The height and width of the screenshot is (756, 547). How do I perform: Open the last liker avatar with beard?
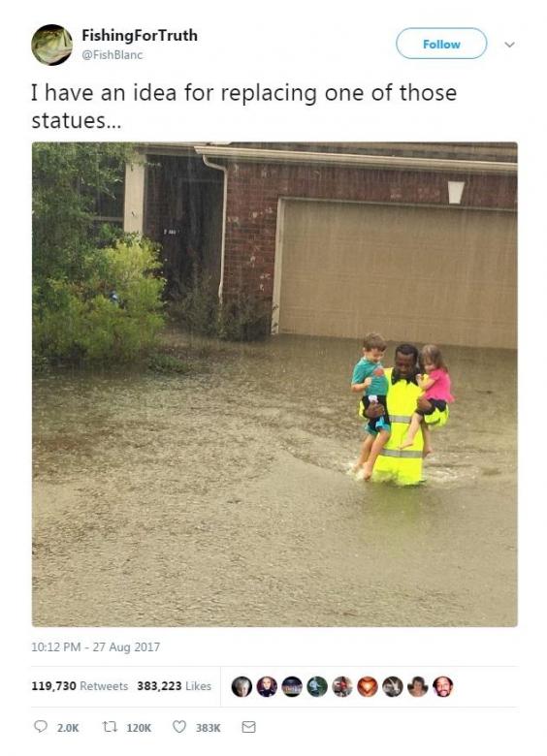442,686
